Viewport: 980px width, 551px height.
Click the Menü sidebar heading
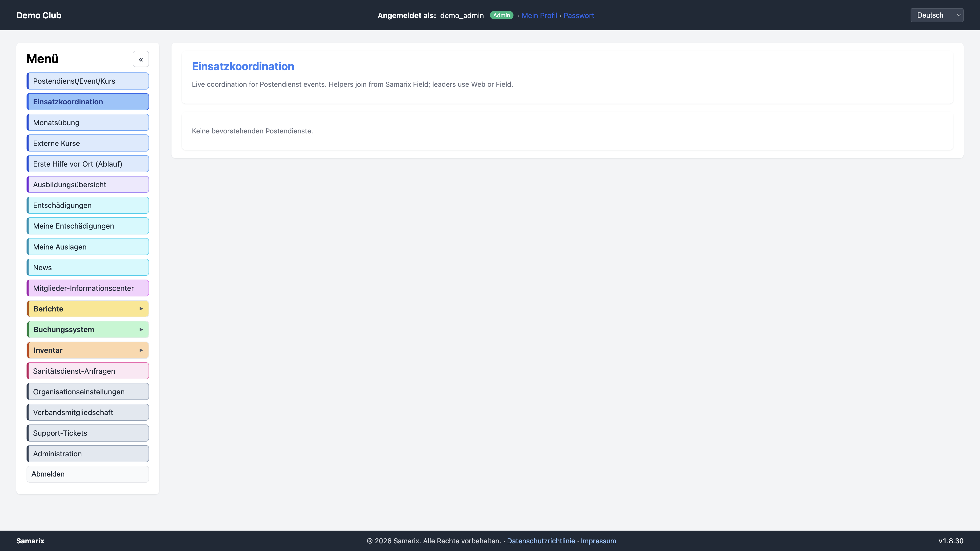[x=43, y=59]
